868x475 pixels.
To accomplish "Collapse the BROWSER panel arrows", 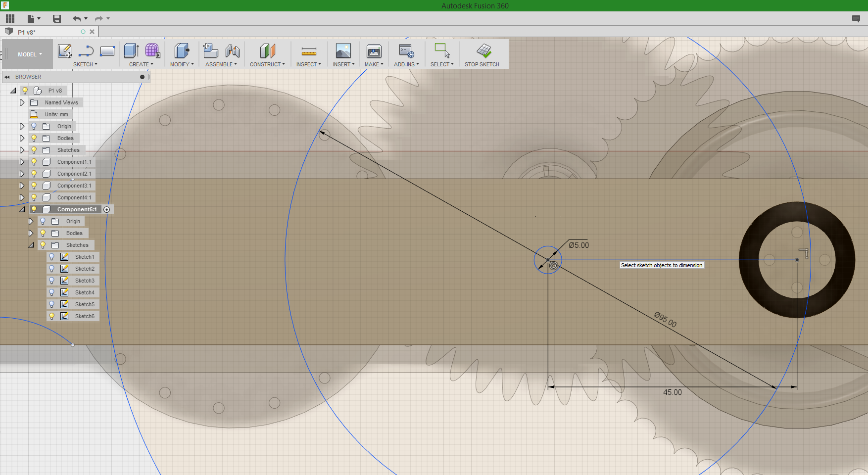I will (x=7, y=77).
